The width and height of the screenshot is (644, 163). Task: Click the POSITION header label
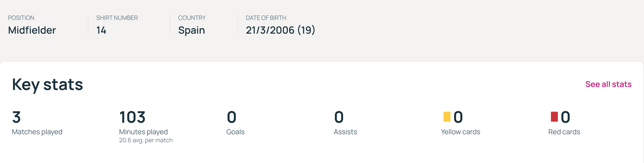click(21, 18)
